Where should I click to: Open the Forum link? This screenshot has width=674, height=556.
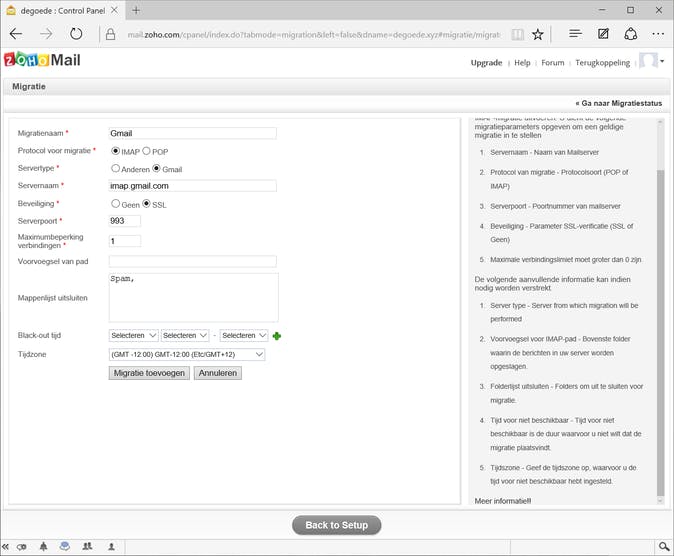(553, 63)
